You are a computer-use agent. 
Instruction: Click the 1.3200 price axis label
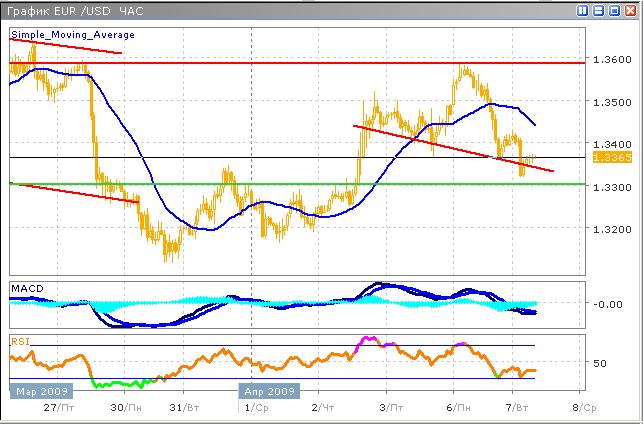[x=611, y=229]
